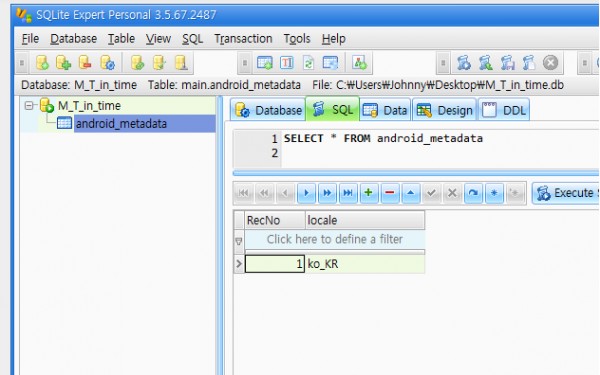Click the next page double-right navigator button
The image size is (600, 375).
[327, 193]
